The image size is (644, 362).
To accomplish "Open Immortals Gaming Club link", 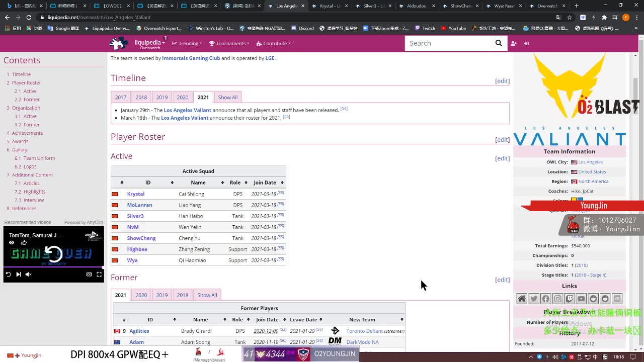I will pyautogui.click(x=191, y=58).
